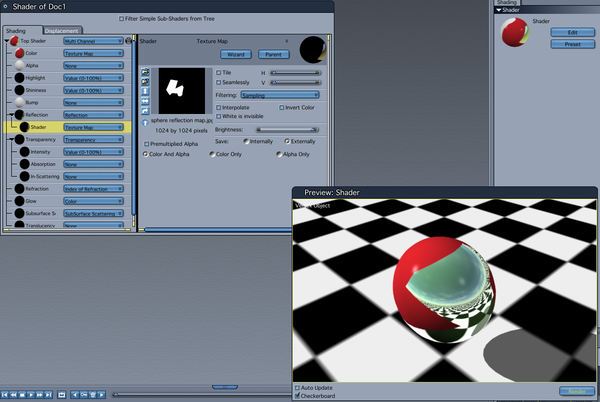The height and width of the screenshot is (402, 600).
Task: Rotate the texture map with curved arrow icon
Action: (145, 111)
